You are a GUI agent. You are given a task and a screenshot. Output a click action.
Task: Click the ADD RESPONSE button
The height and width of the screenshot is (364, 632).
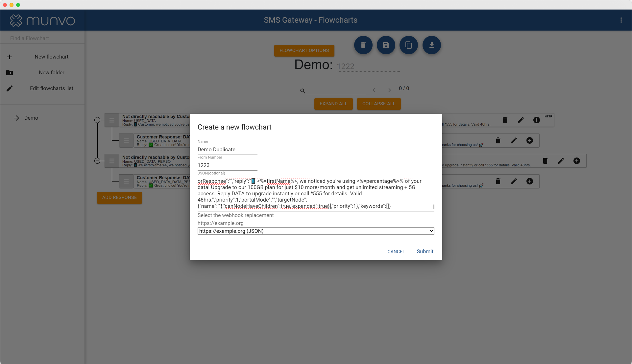pyautogui.click(x=119, y=198)
